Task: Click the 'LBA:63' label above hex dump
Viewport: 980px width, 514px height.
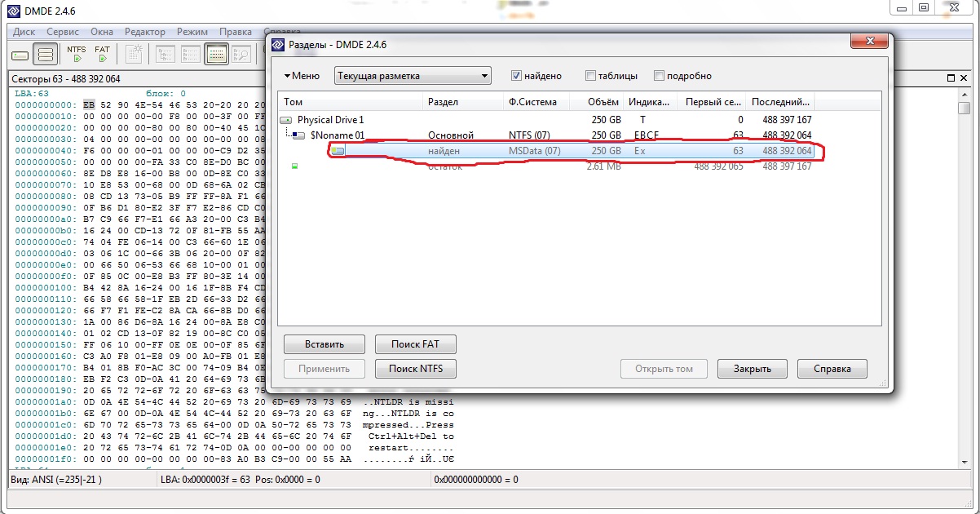Action: (32, 93)
